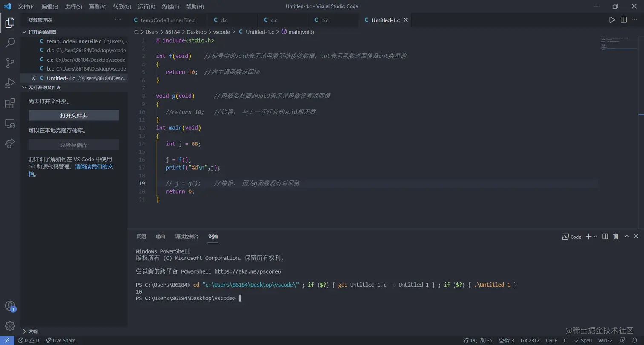Open the Run and Debug view
Image resolution: width=644 pixels, height=345 pixels.
(x=10, y=83)
